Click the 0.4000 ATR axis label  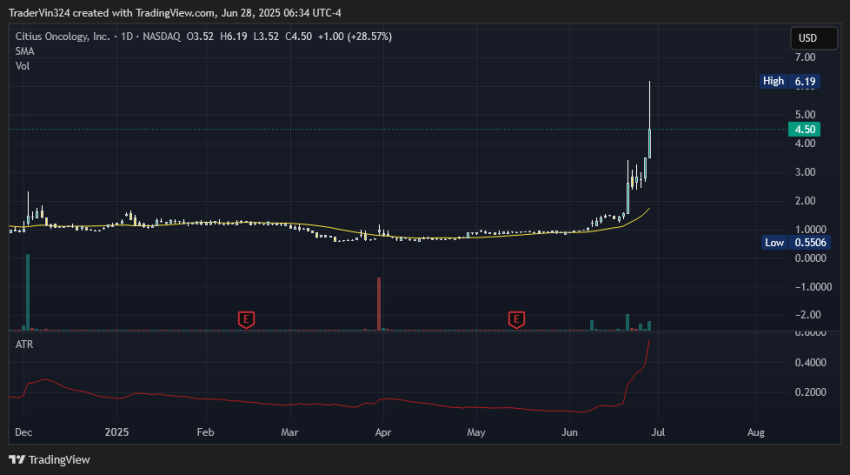(x=810, y=362)
